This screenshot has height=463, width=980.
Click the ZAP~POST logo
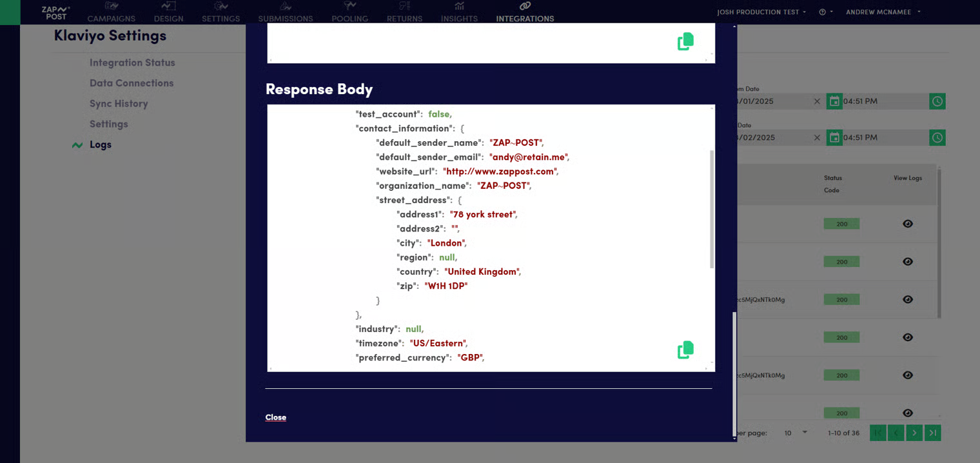coord(56,12)
